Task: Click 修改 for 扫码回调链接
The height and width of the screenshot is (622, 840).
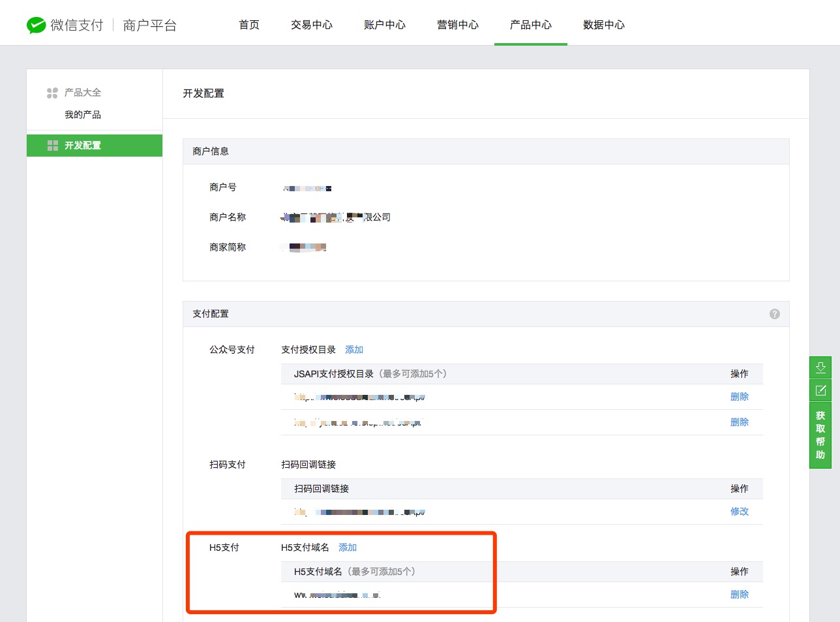Action: point(740,512)
